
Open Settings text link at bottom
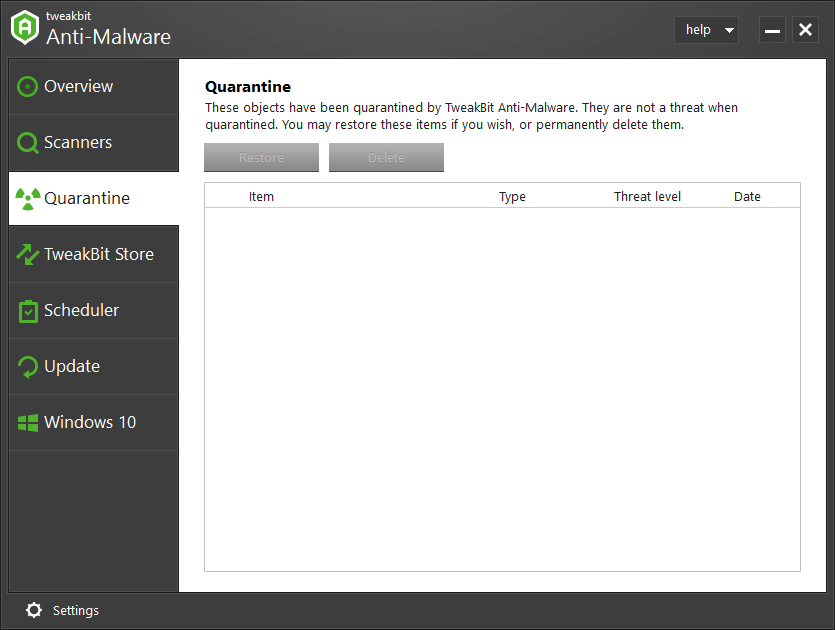pyautogui.click(x=76, y=610)
